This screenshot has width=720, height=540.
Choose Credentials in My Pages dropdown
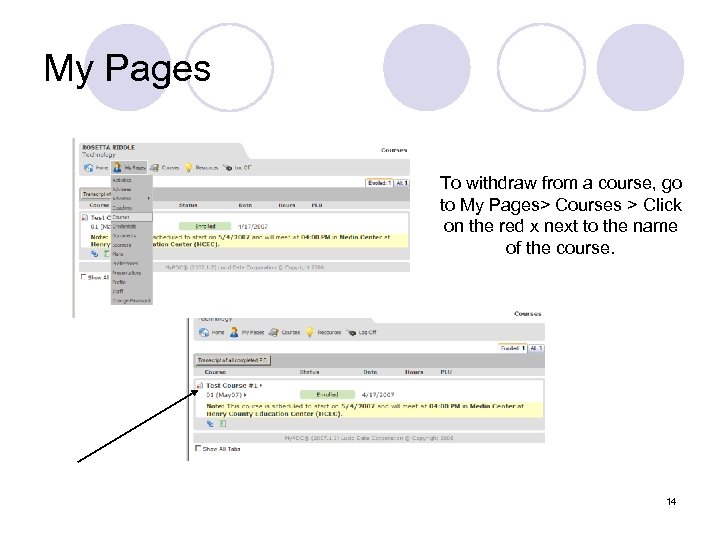[x=132, y=226]
